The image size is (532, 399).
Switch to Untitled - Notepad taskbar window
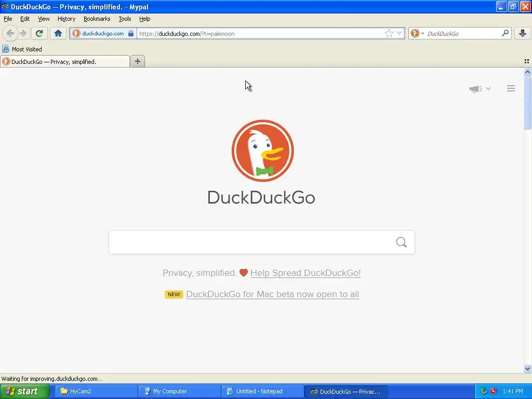click(262, 391)
